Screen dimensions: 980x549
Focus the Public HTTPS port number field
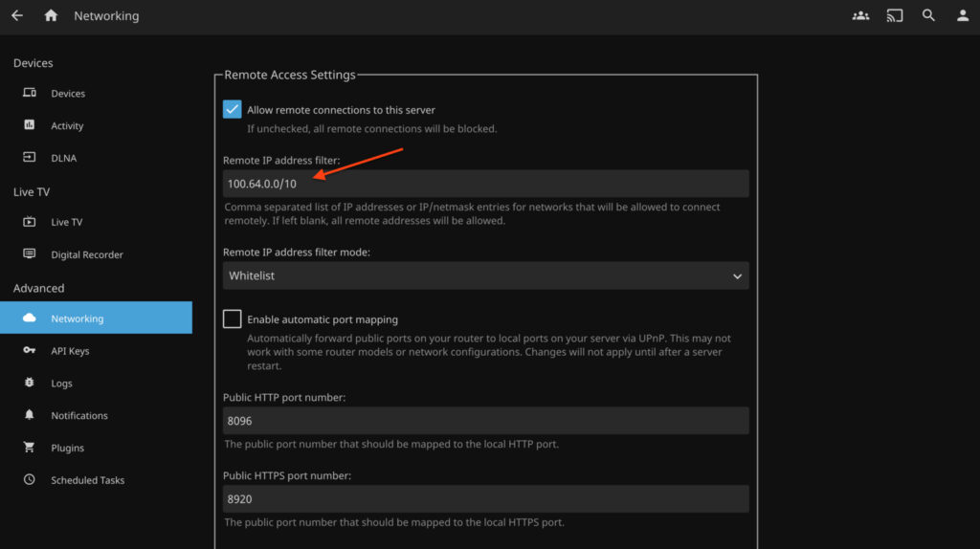coord(485,498)
